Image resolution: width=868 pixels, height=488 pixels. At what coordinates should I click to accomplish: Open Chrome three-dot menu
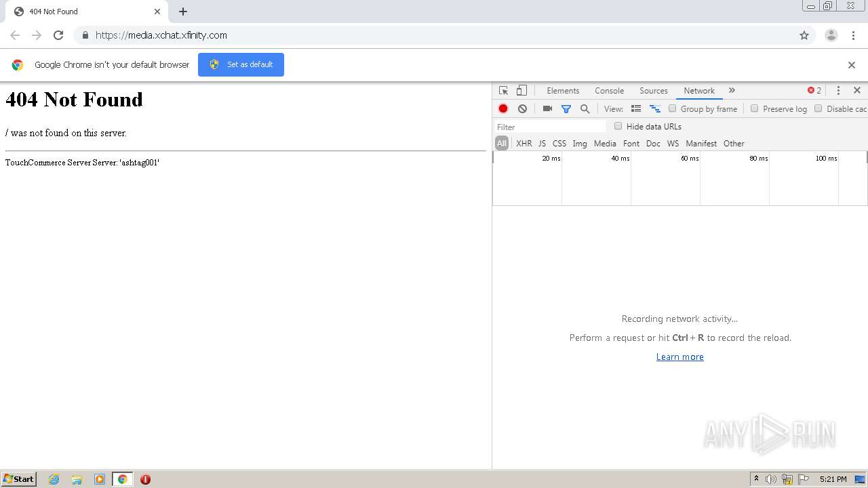click(x=853, y=35)
